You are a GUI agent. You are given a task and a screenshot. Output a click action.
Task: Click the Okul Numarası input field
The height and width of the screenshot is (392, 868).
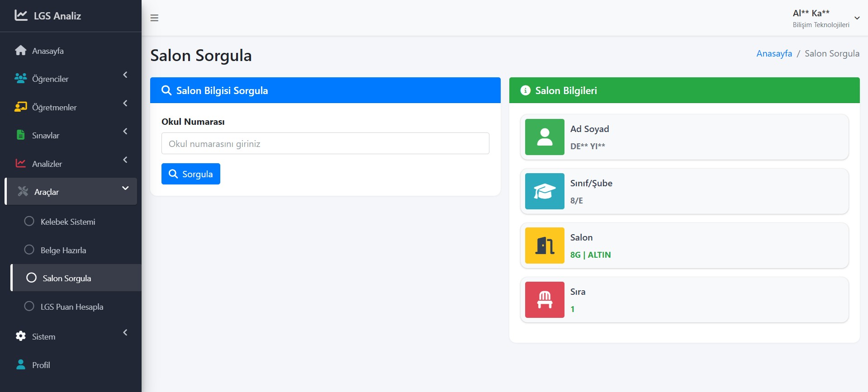pos(325,143)
